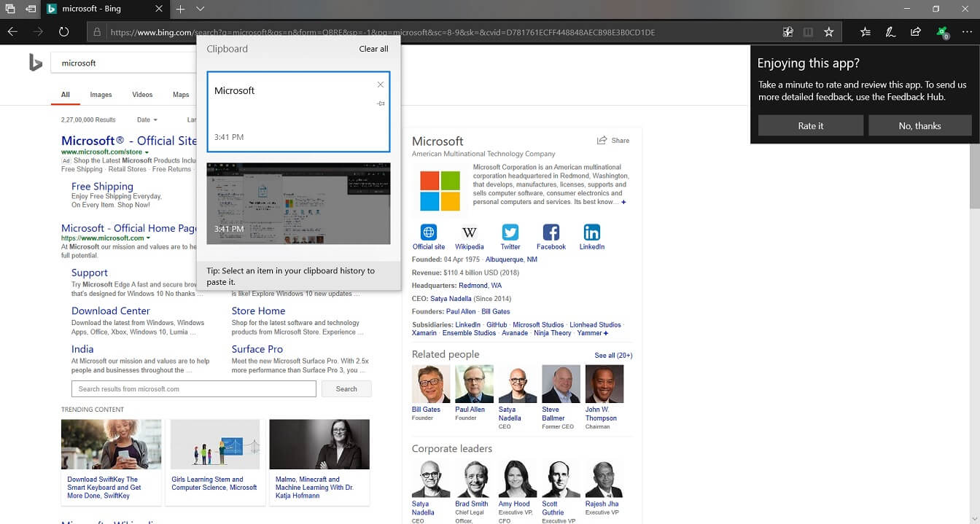Refresh the page

tap(63, 32)
